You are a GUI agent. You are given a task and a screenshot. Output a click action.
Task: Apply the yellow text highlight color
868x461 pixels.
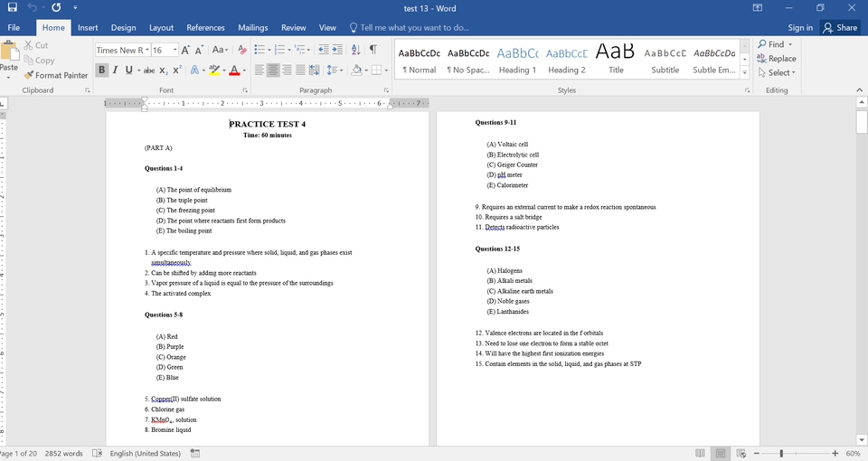pos(214,71)
